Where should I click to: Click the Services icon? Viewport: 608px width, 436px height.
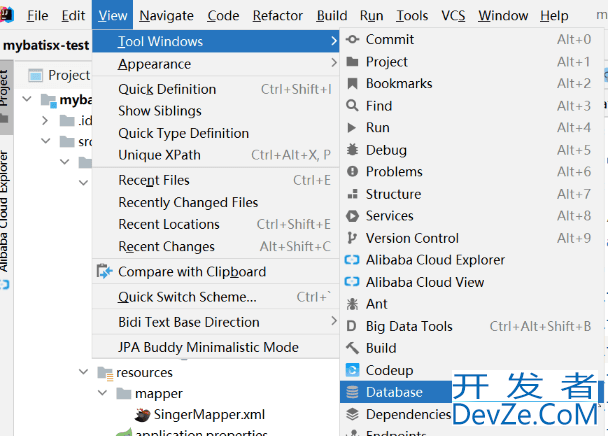[x=352, y=216]
